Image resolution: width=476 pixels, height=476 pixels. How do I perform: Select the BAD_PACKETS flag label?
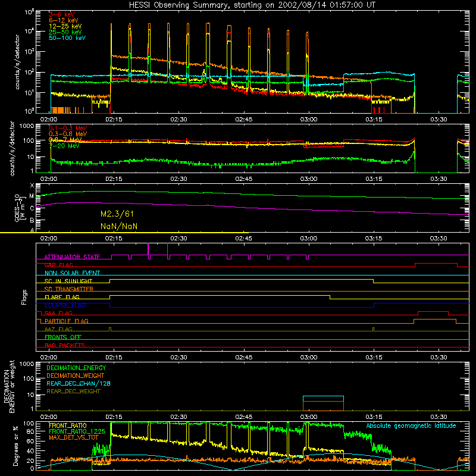[65, 346]
